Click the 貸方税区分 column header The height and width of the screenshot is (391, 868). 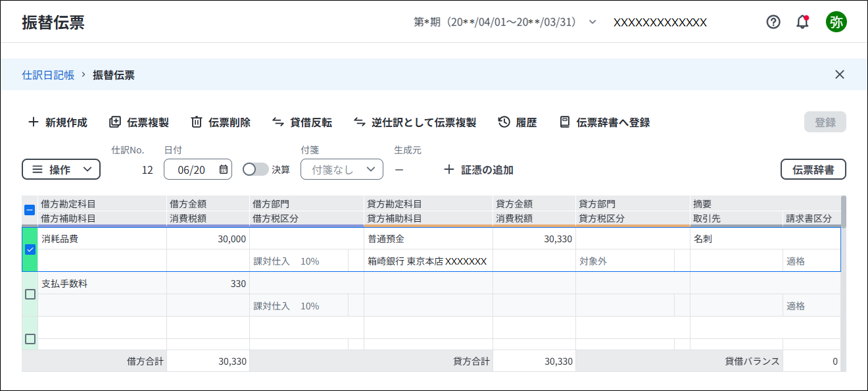click(x=633, y=219)
